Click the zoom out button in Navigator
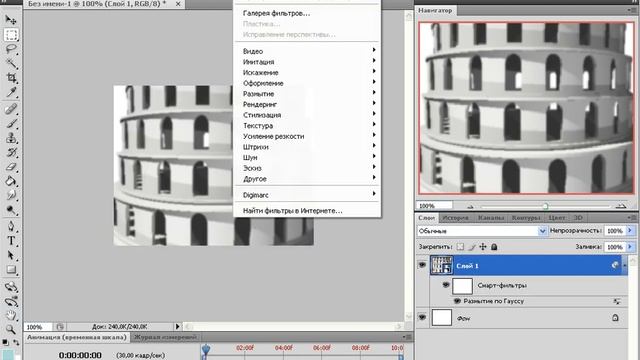The width and height of the screenshot is (640, 360). [x=470, y=206]
